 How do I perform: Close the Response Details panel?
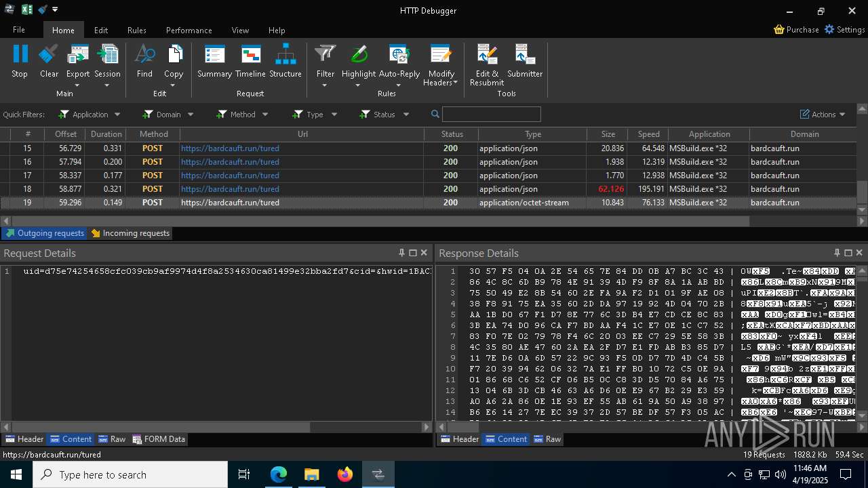[x=859, y=253]
